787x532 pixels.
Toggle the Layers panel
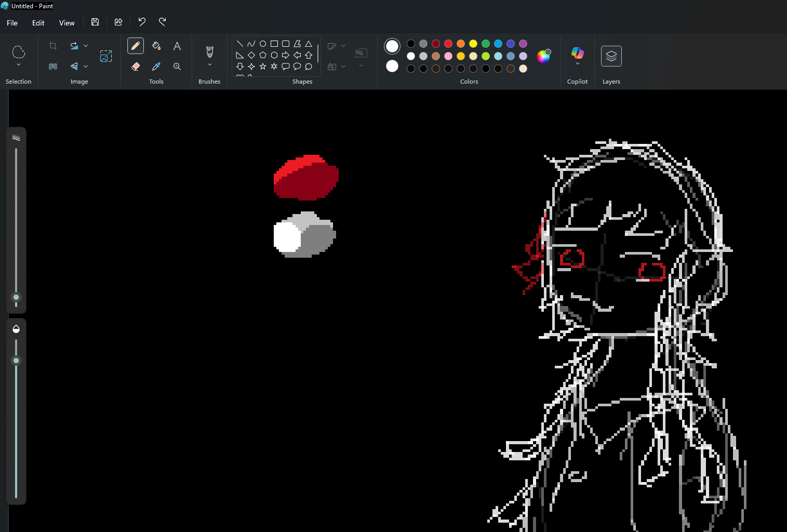coord(611,56)
